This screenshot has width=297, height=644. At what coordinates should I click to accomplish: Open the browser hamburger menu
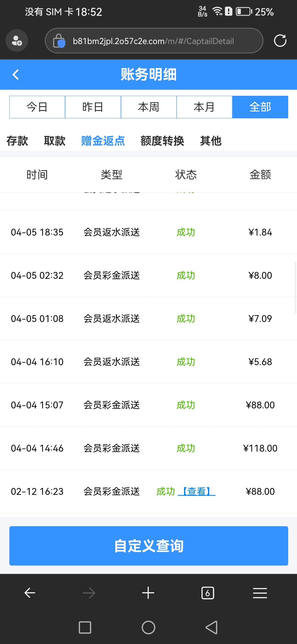pos(260,593)
